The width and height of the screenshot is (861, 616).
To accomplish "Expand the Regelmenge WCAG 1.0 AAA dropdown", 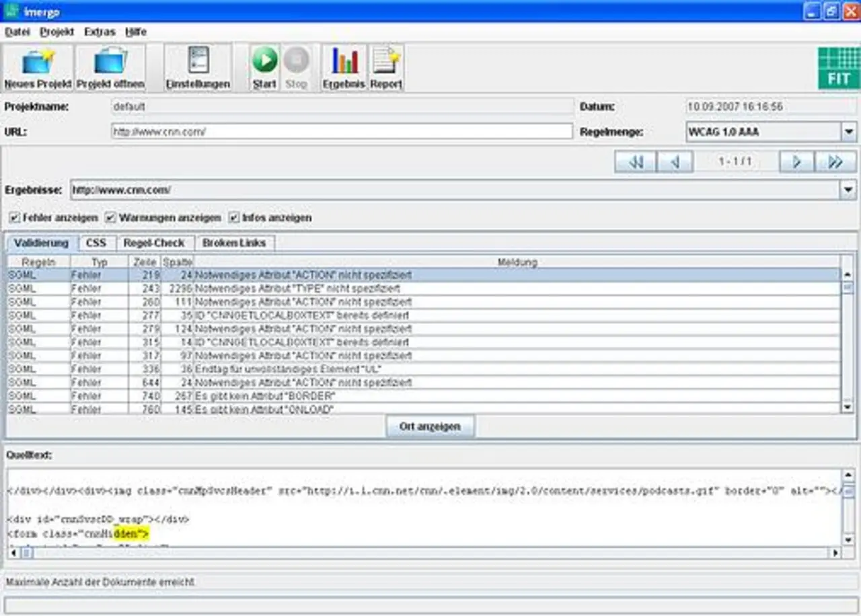I will tap(848, 132).
